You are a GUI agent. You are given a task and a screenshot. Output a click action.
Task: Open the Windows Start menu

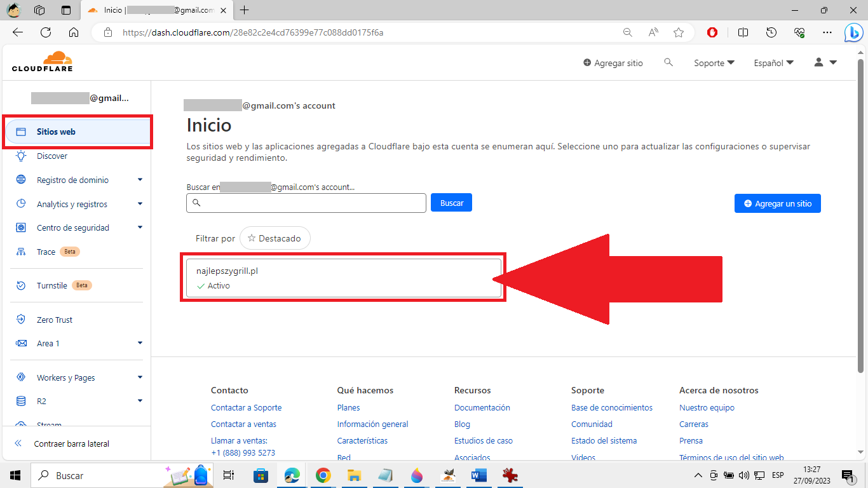click(15, 475)
